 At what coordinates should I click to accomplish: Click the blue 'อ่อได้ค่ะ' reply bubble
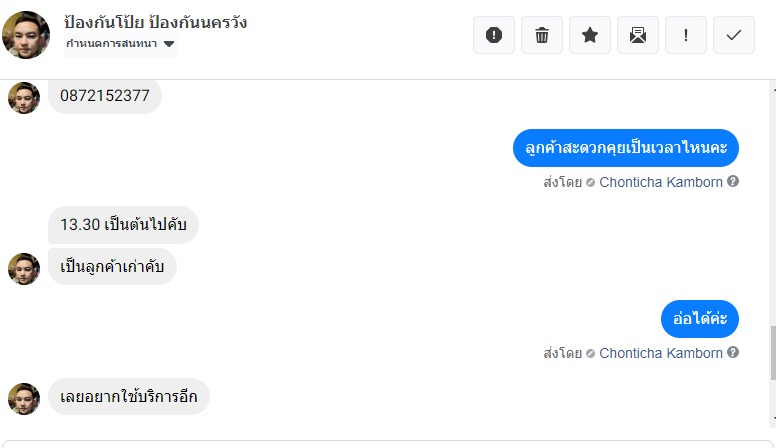coord(700,319)
